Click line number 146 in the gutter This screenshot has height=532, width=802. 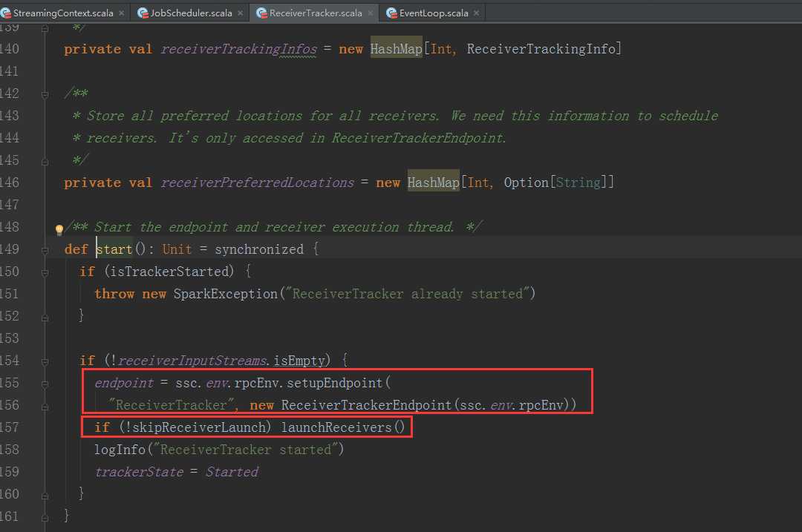9,183
